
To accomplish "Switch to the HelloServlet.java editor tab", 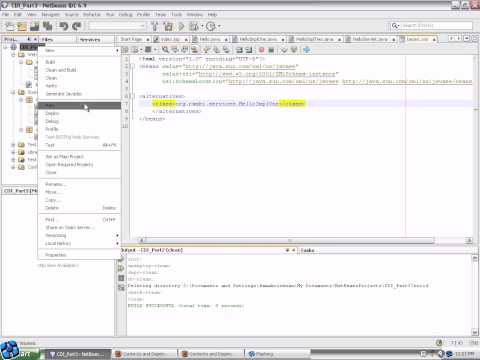I will point(370,39).
